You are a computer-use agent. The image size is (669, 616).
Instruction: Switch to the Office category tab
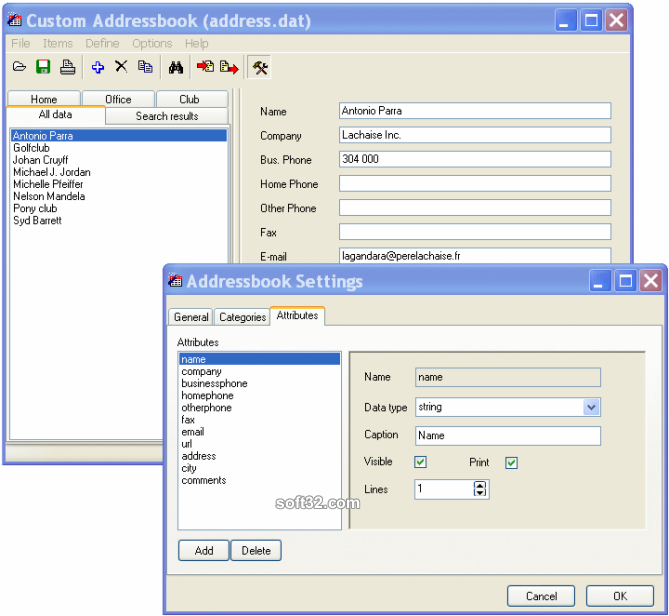click(x=118, y=99)
